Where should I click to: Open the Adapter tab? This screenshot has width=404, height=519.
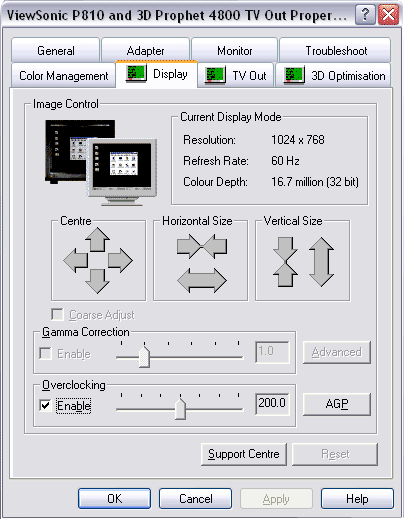tap(145, 51)
